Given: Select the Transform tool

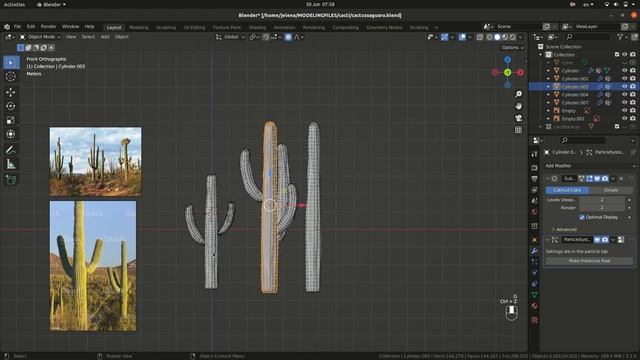Looking at the screenshot, I should [x=11, y=134].
